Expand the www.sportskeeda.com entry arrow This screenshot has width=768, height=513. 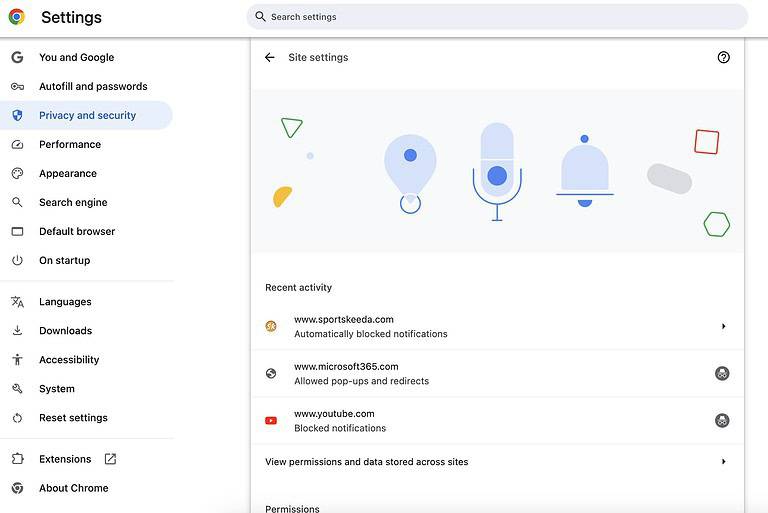pyautogui.click(x=723, y=326)
